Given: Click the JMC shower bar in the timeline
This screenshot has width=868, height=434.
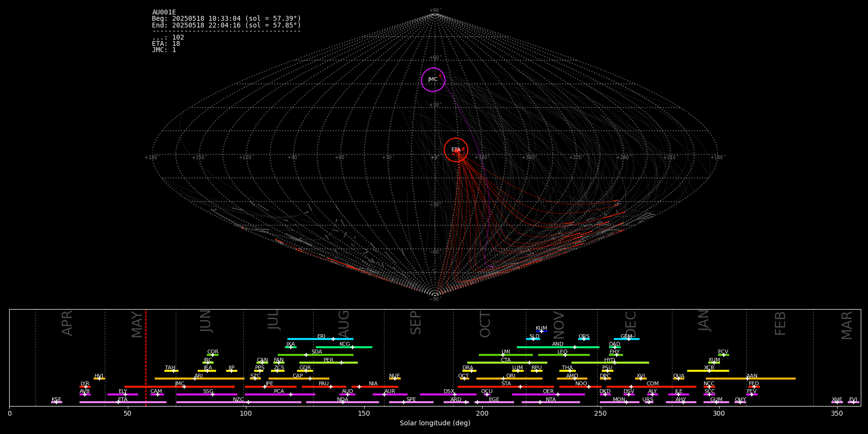Looking at the screenshot, I should (180, 387).
